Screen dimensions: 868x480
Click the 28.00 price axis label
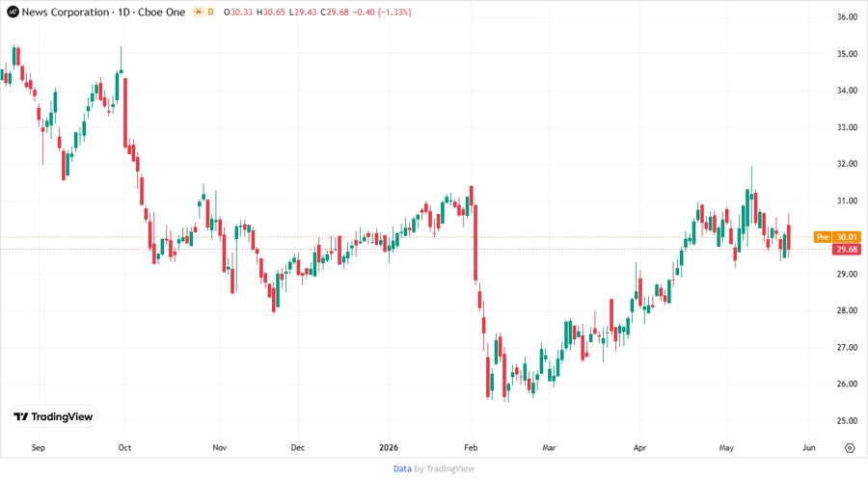coord(847,310)
